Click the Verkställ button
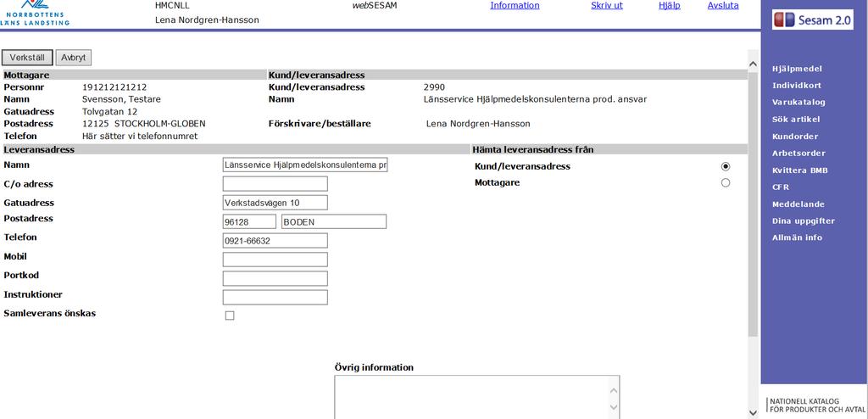 (x=27, y=58)
